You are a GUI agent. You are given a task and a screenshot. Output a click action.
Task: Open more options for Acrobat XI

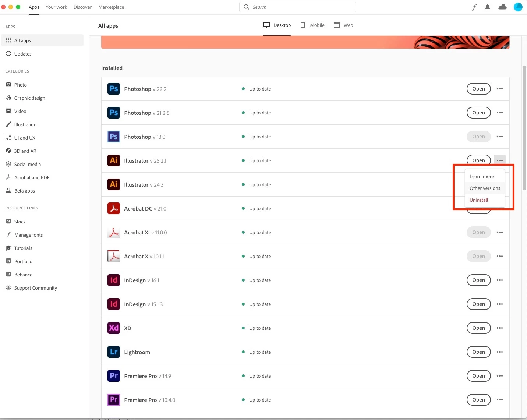[500, 232]
